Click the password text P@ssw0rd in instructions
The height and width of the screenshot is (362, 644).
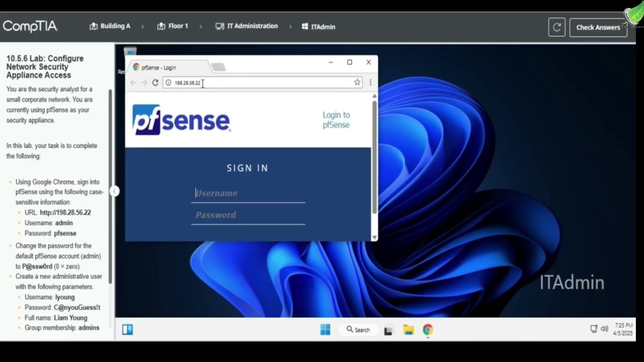pyautogui.click(x=37, y=266)
